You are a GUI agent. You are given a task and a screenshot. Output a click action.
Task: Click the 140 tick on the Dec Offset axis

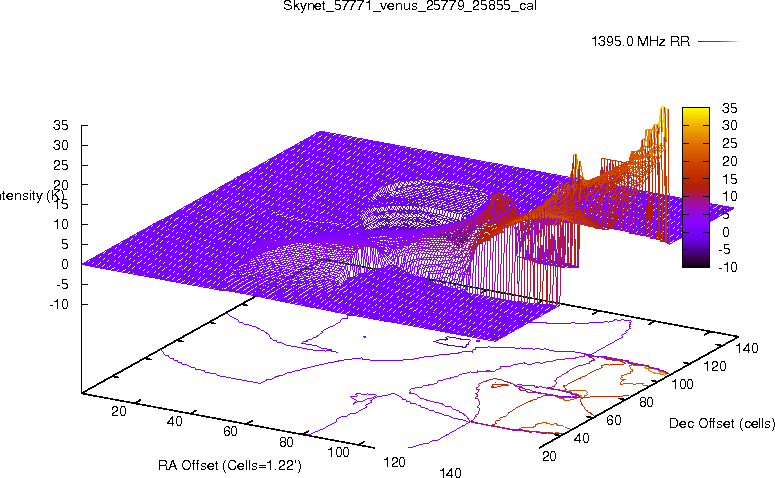[x=747, y=348]
